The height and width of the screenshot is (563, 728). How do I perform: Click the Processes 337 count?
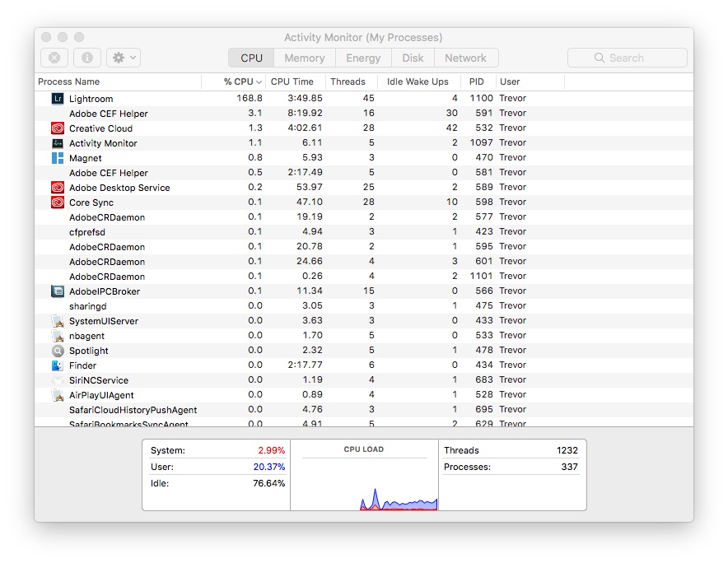(569, 467)
